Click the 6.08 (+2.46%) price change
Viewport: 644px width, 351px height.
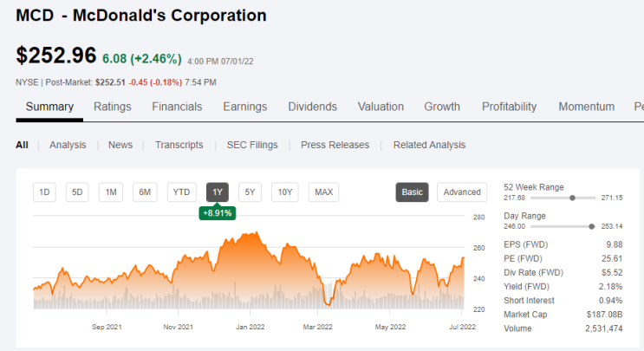[x=141, y=59]
